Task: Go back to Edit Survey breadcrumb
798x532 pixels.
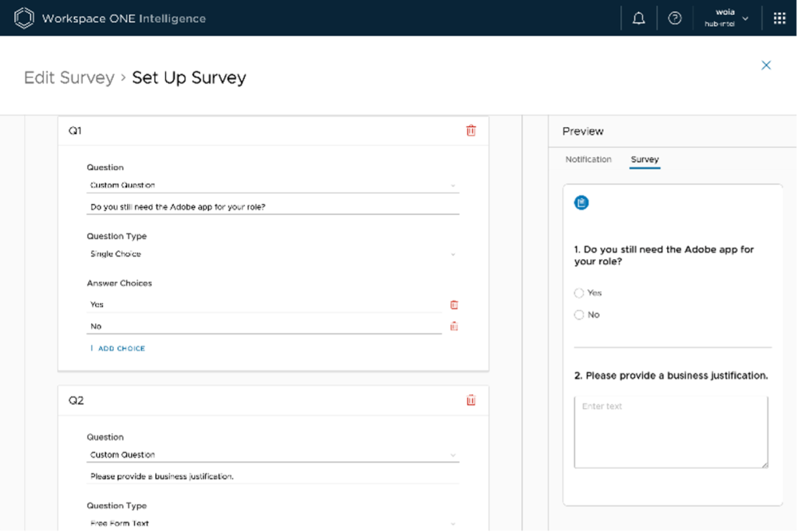Action: tap(69, 78)
